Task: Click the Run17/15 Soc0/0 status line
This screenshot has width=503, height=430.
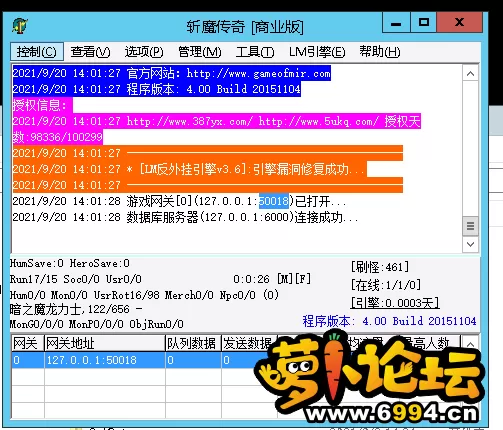Action: (76, 279)
